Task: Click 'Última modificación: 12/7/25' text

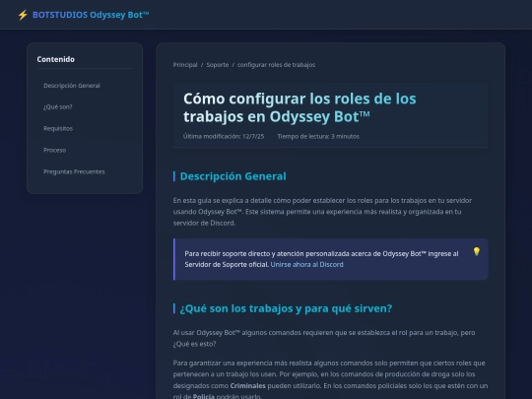Action: click(224, 136)
